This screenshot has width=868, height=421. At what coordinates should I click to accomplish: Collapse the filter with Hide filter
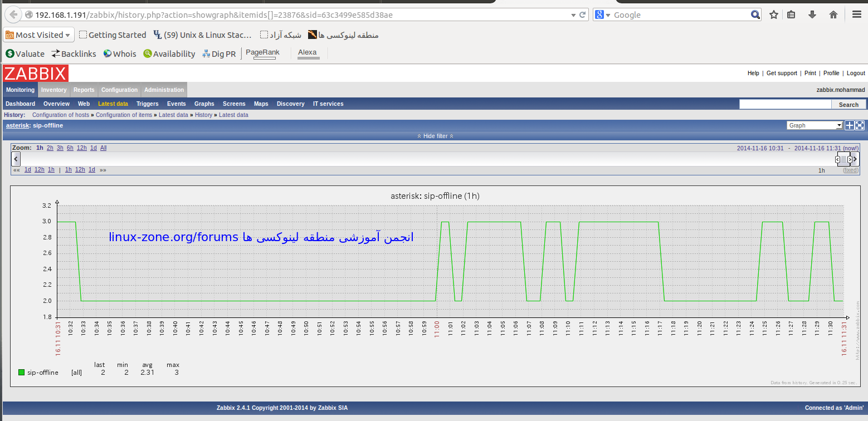[x=435, y=136]
